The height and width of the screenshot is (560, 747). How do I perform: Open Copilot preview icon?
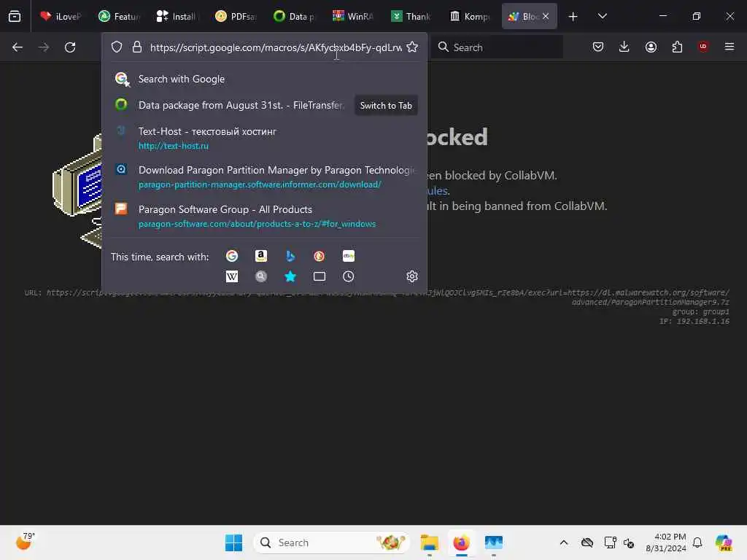[724, 542]
